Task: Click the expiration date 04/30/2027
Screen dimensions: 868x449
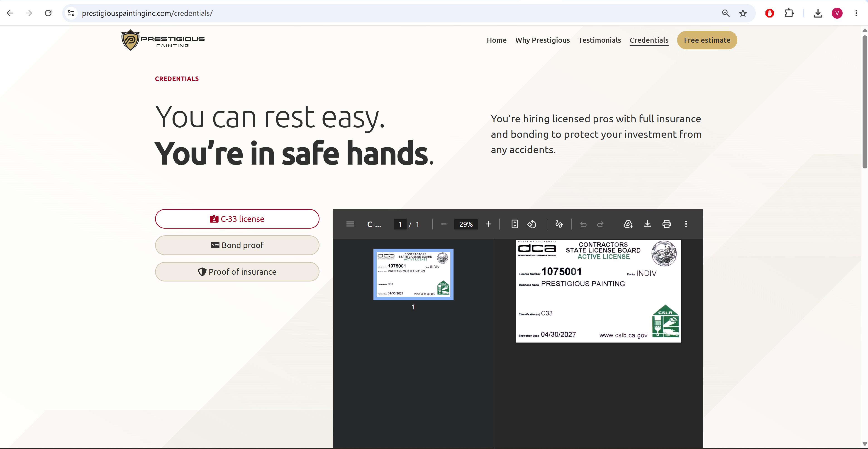Action: 558,334
